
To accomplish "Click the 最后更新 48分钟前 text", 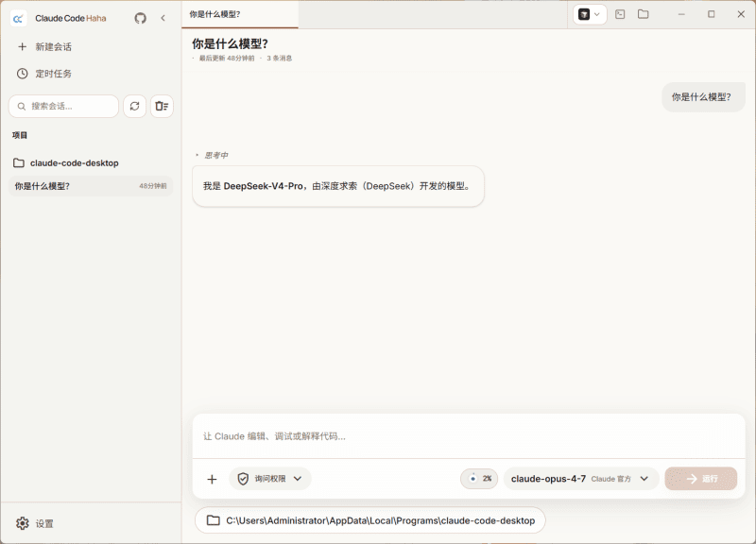I will click(x=227, y=59).
